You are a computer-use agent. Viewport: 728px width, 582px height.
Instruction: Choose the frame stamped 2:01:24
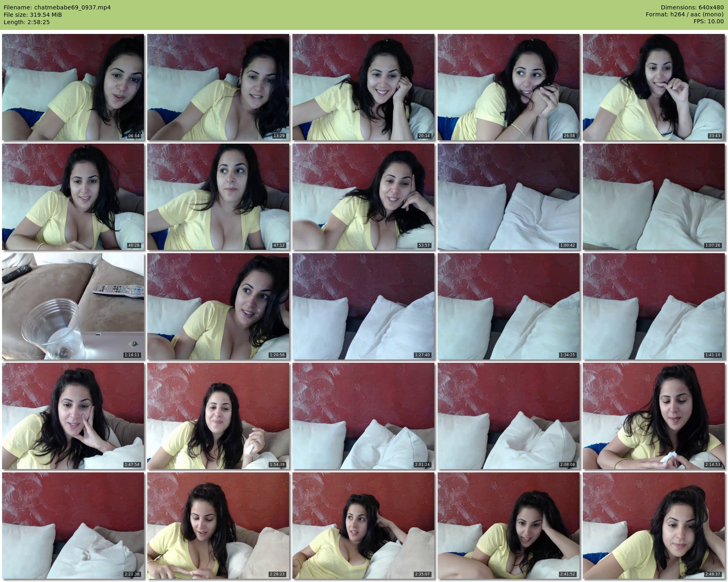(363, 416)
